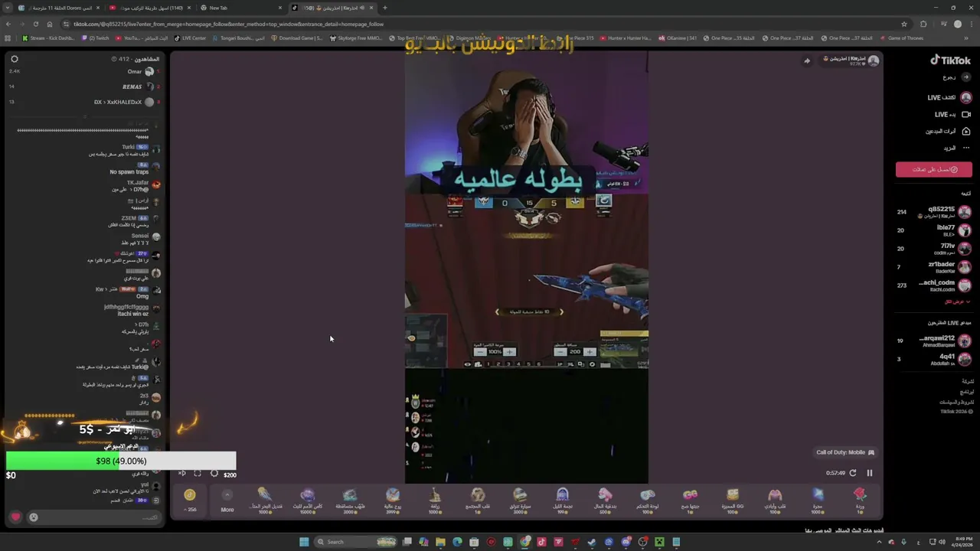Click the REMAS viewer entry

(132, 86)
